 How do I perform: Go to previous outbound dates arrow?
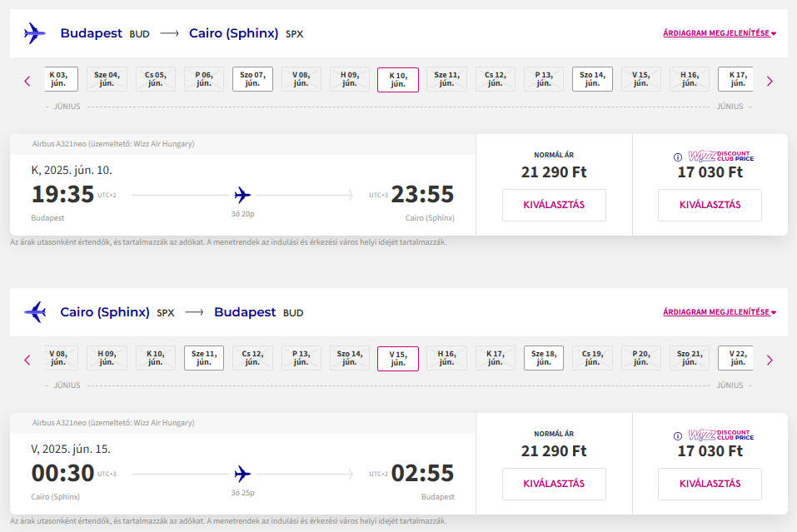click(x=27, y=81)
